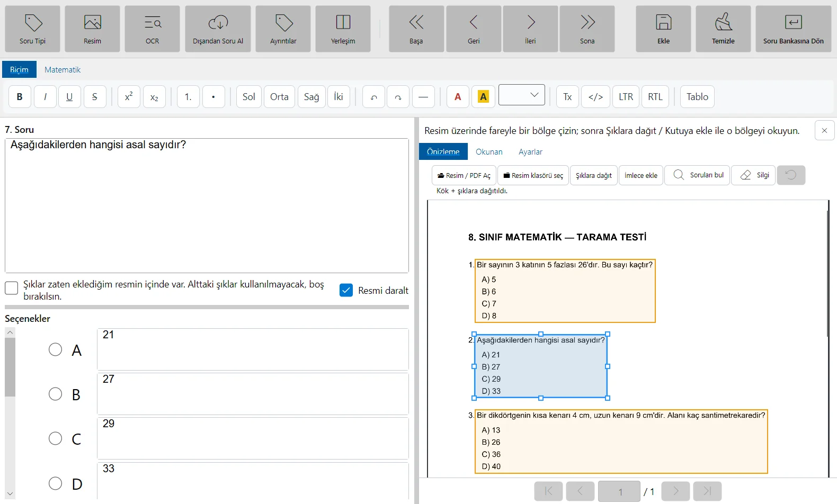Jump to last question with Sona
Image resolution: width=837 pixels, height=504 pixels.
point(587,29)
